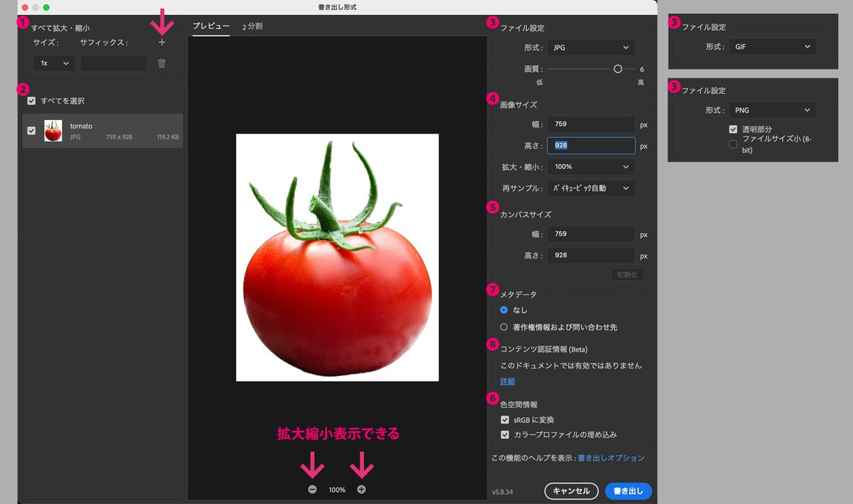Open the 再サンプル resample method dropdown

click(x=591, y=188)
